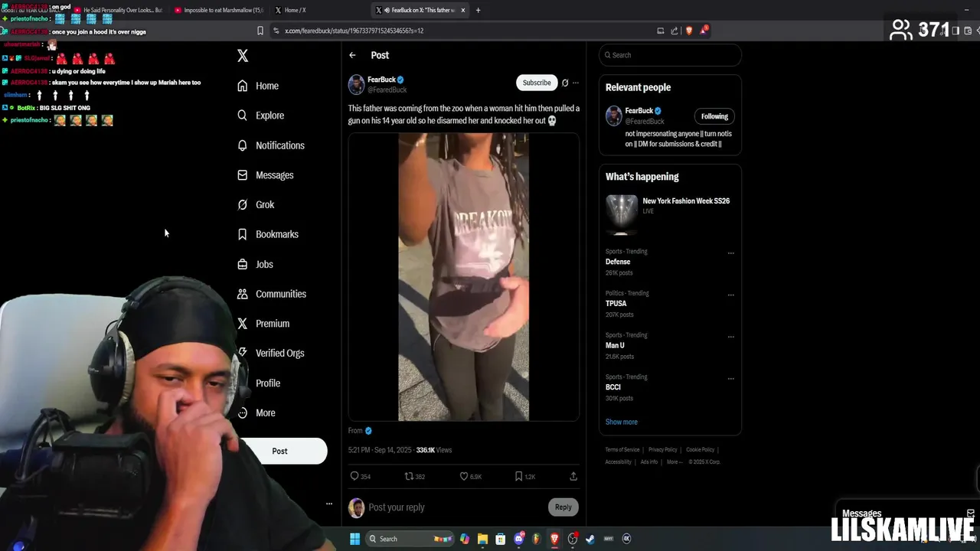Click the white Post button
Image resolution: width=980 pixels, height=551 pixels.
[280, 451]
